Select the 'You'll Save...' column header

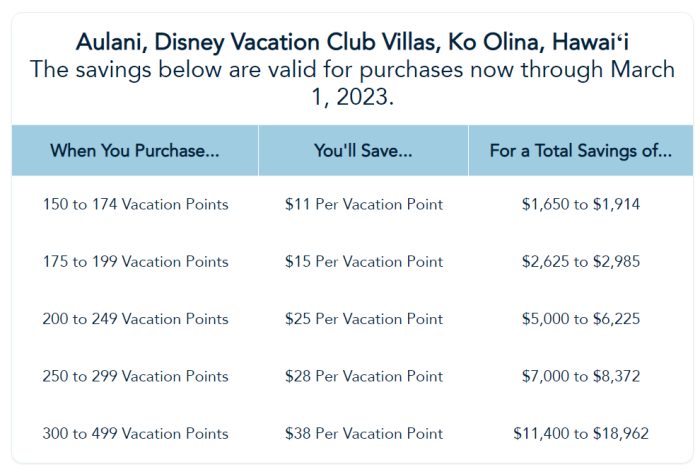(x=363, y=150)
